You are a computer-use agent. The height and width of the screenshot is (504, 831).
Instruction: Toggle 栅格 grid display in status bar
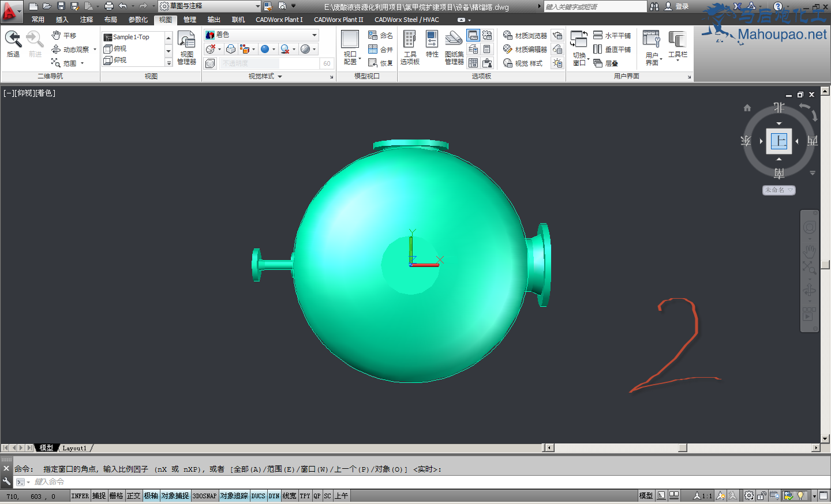click(117, 496)
